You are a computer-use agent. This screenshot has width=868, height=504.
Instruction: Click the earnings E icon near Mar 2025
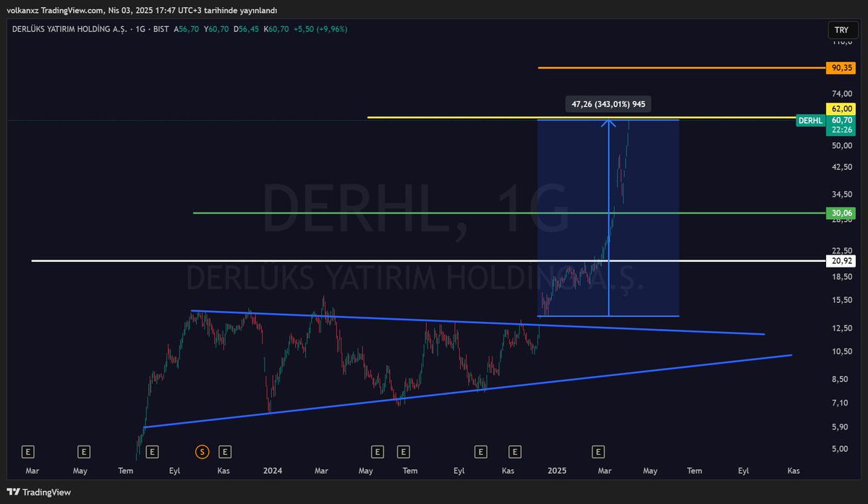pos(598,450)
